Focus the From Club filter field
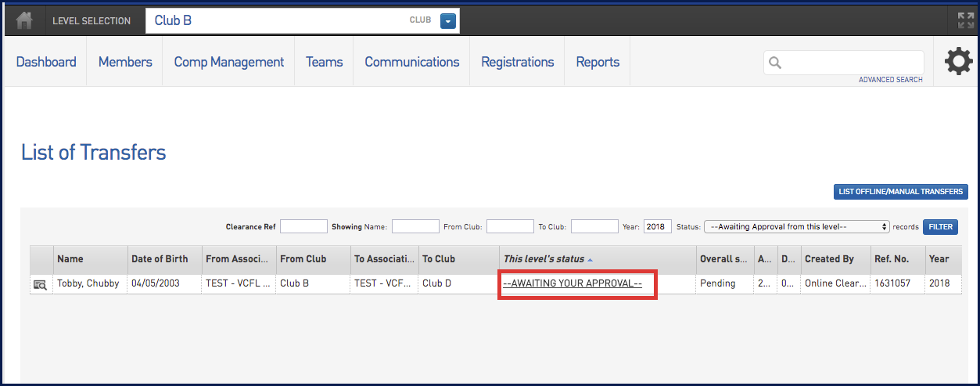980x386 pixels. 510,226
